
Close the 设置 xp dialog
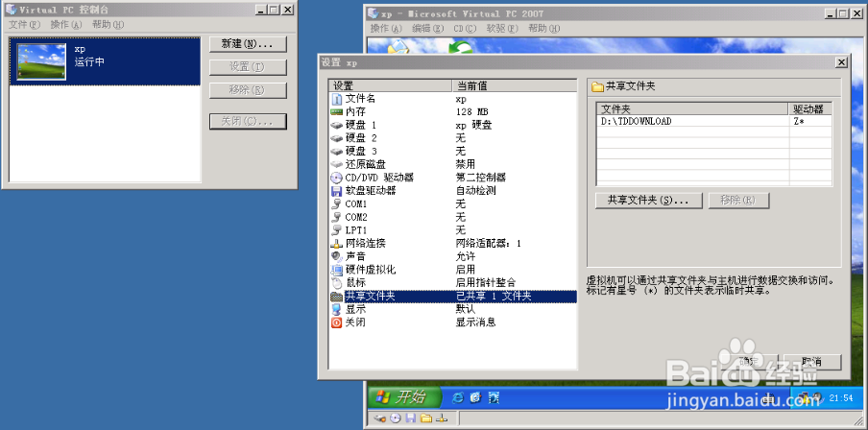click(x=841, y=62)
